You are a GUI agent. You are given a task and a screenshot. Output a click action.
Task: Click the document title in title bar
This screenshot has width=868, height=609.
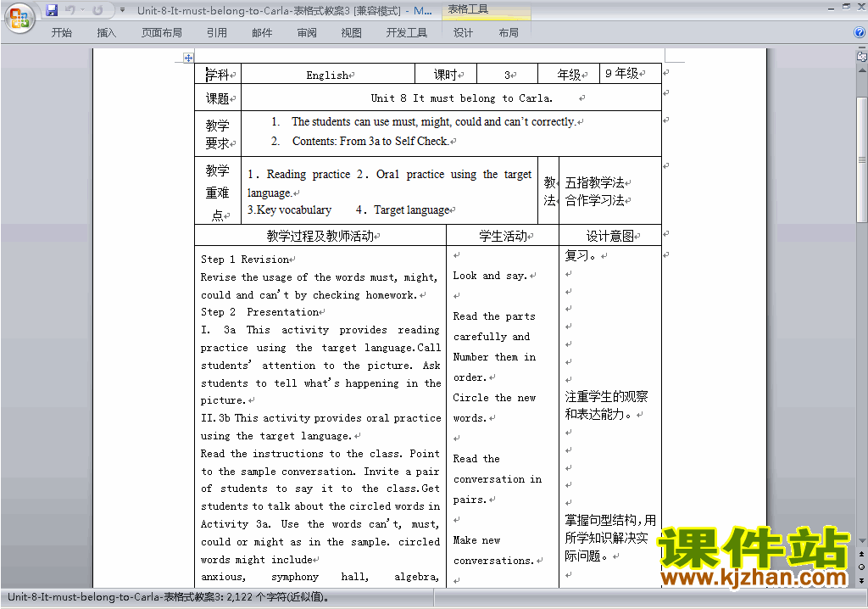point(285,10)
